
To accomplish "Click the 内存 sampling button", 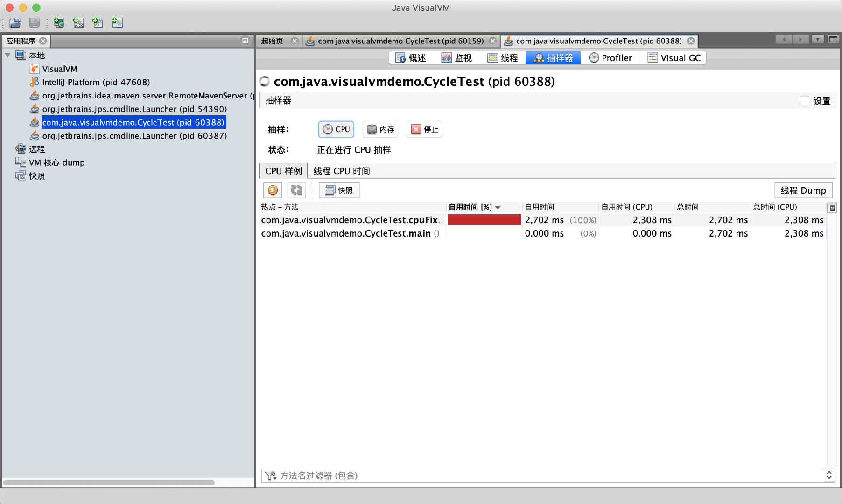I will (x=380, y=129).
